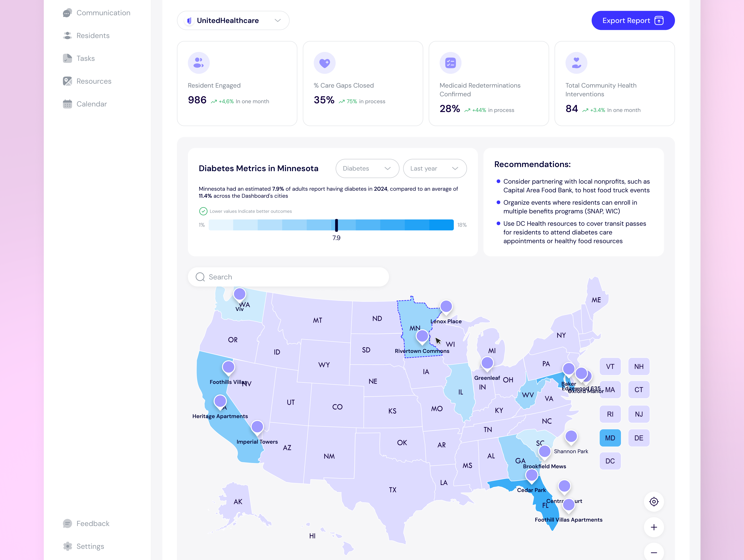This screenshot has width=744, height=560.
Task: Open Settings via the gear icon
Action: [x=68, y=546]
